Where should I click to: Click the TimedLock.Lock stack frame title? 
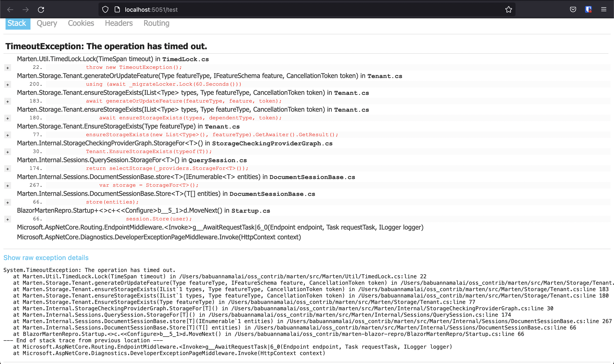pyautogui.click(x=113, y=59)
